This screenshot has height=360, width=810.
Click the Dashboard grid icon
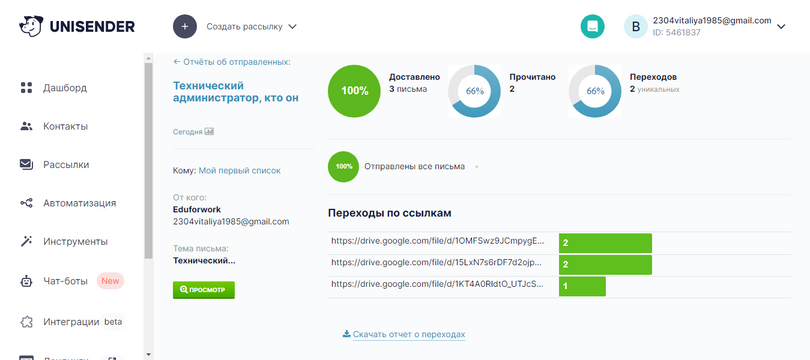[x=26, y=88]
